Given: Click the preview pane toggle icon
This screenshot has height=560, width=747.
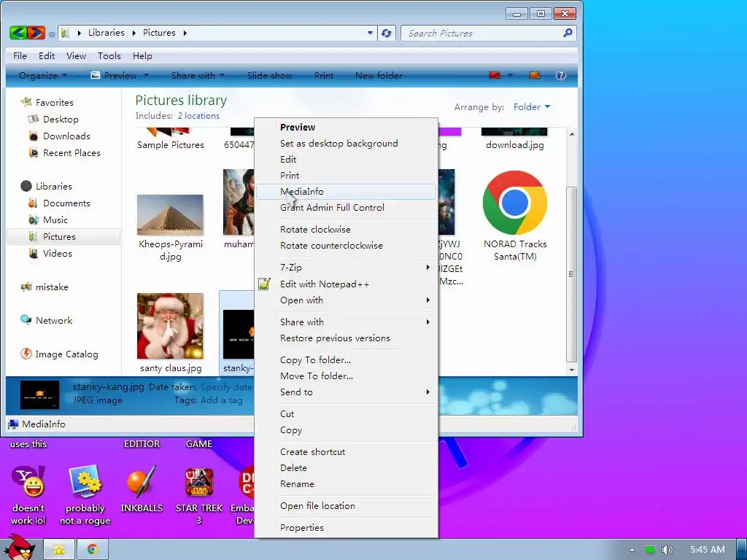Looking at the screenshot, I should (x=535, y=75).
